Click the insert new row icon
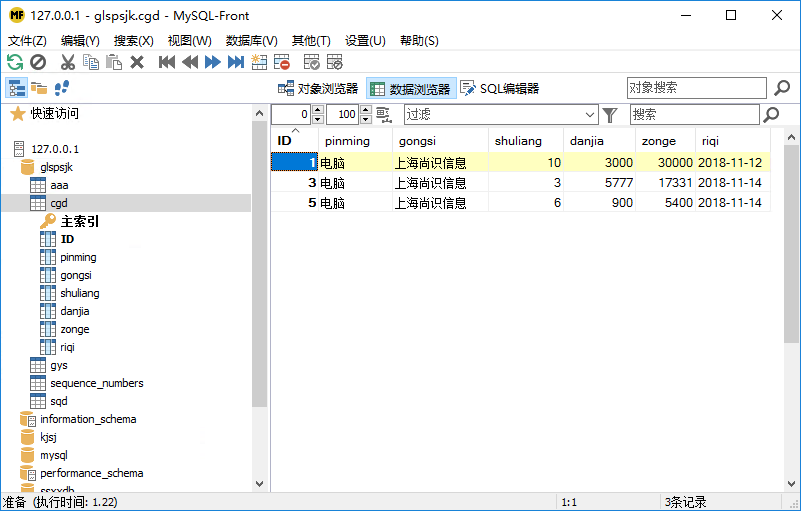This screenshot has height=511, width=801. (259, 62)
